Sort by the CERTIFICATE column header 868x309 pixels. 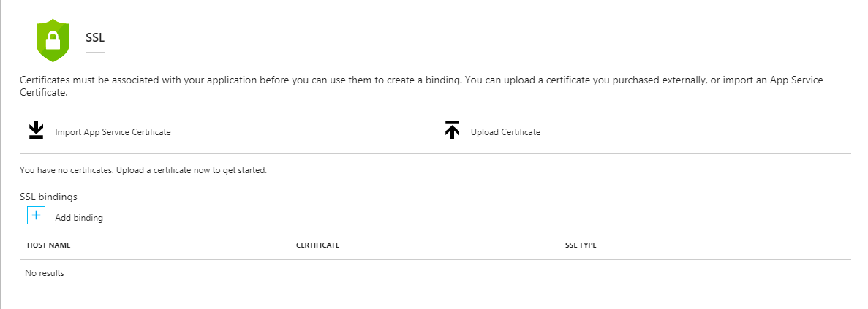(x=317, y=245)
